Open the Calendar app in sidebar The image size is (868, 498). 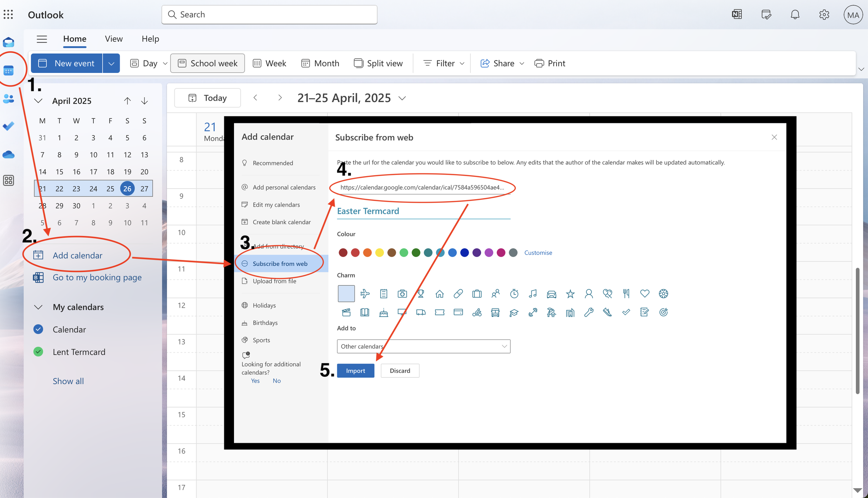(8, 70)
